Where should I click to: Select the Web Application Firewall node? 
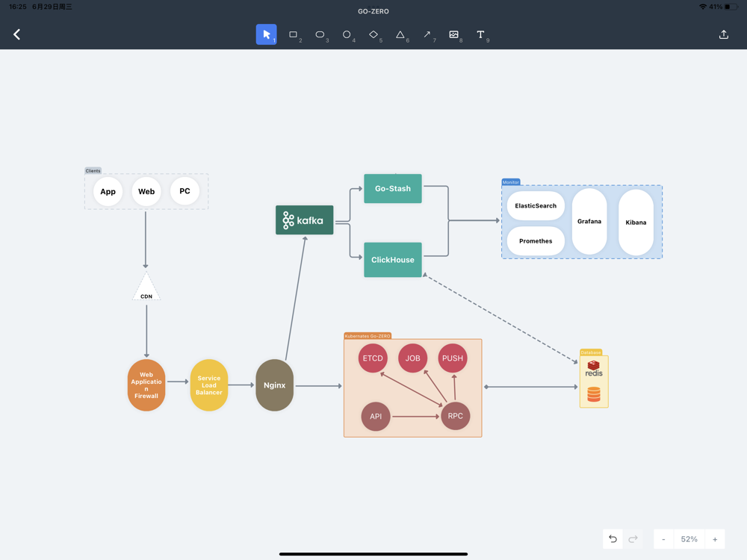pyautogui.click(x=146, y=385)
